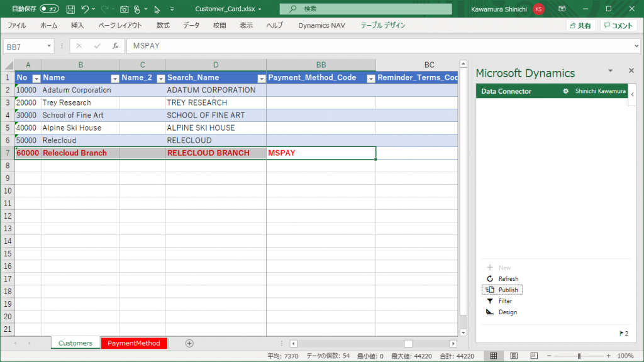Click the Data Connector settings gear
644x362 pixels.
565,91
